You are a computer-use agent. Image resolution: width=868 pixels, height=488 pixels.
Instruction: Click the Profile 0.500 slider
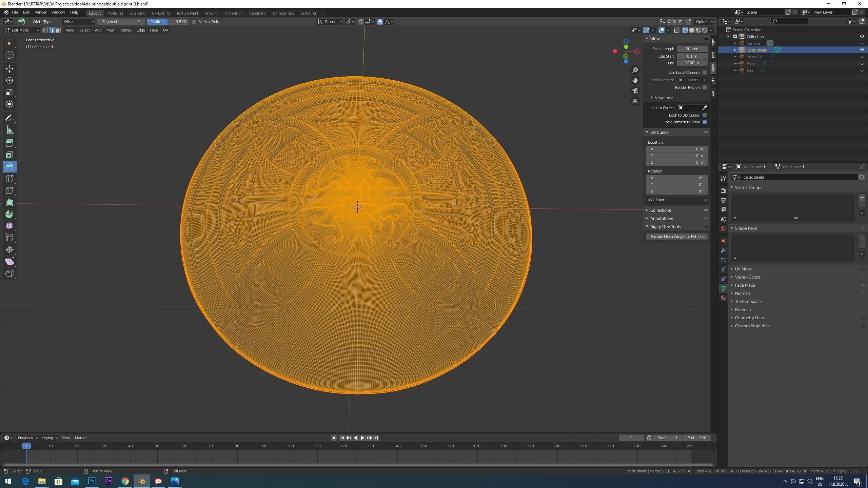pos(168,22)
